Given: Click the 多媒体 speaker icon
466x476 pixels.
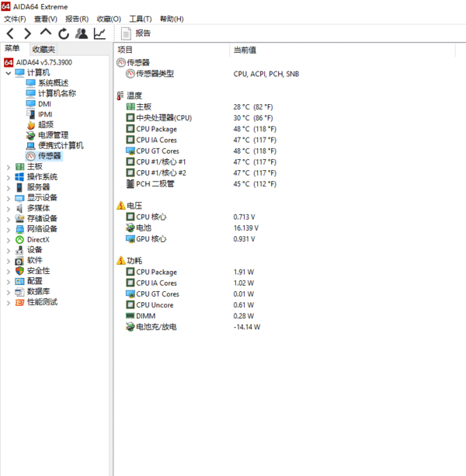Looking at the screenshot, I should (19, 208).
